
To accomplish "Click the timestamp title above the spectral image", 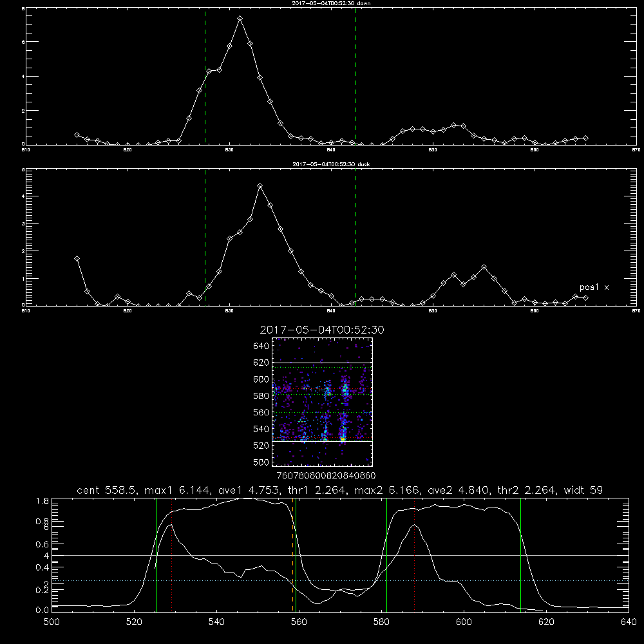I will click(322, 330).
